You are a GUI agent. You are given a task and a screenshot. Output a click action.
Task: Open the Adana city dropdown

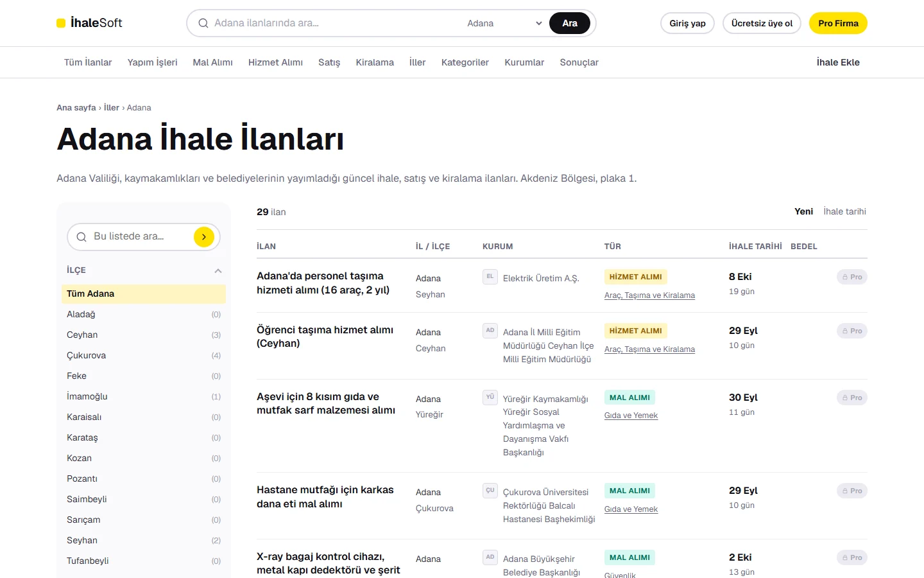point(504,23)
